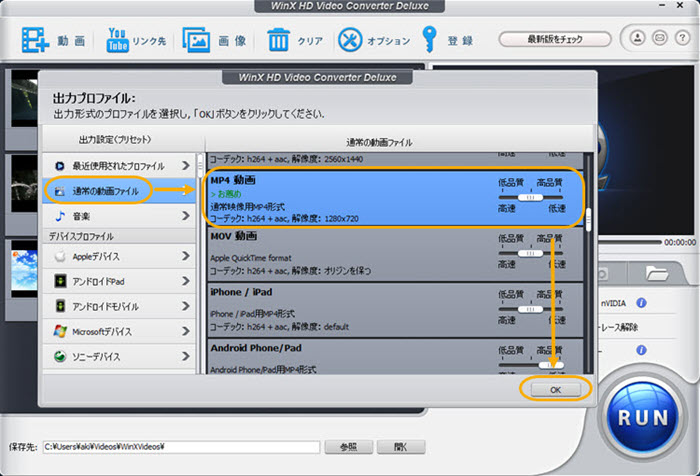Open the YouTube link (リンク先) icon

[117, 40]
